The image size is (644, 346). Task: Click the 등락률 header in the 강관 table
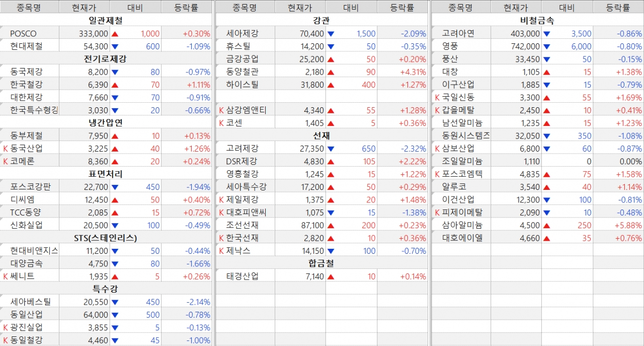402,8
